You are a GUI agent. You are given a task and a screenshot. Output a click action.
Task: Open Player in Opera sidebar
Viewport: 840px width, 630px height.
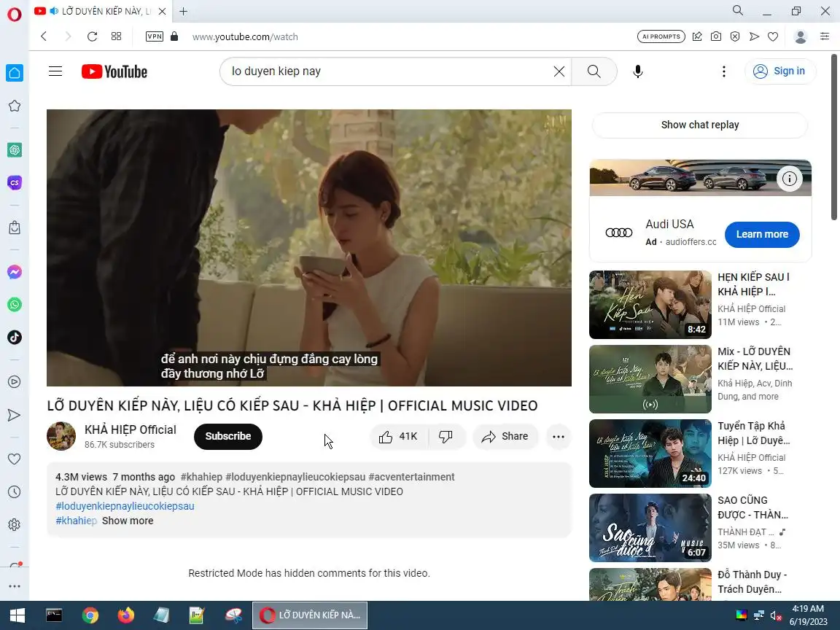click(x=15, y=382)
